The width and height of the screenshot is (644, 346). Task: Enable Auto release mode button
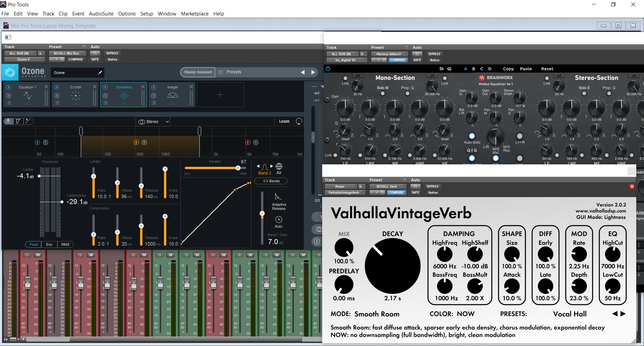click(x=278, y=220)
